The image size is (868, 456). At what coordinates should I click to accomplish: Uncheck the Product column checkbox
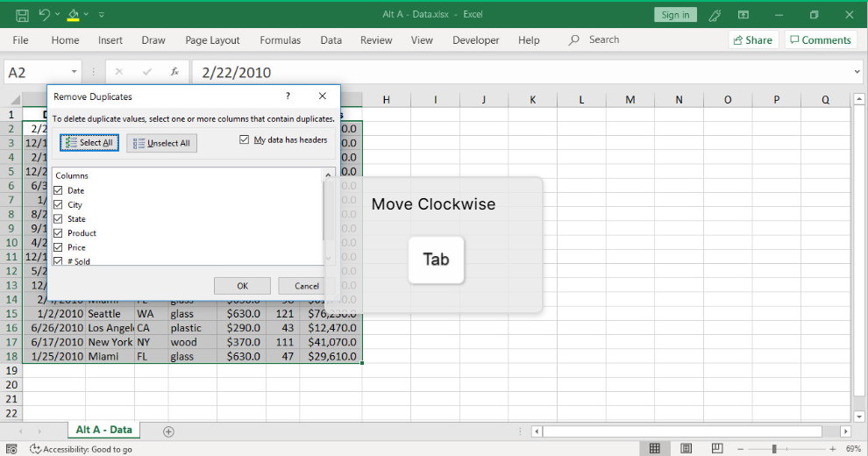tap(58, 233)
